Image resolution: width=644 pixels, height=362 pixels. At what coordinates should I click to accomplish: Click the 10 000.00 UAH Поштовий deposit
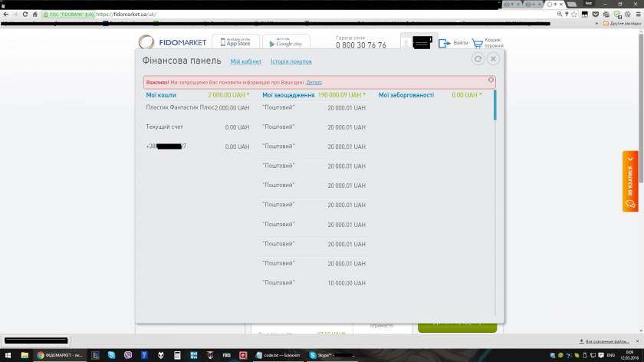tap(314, 283)
